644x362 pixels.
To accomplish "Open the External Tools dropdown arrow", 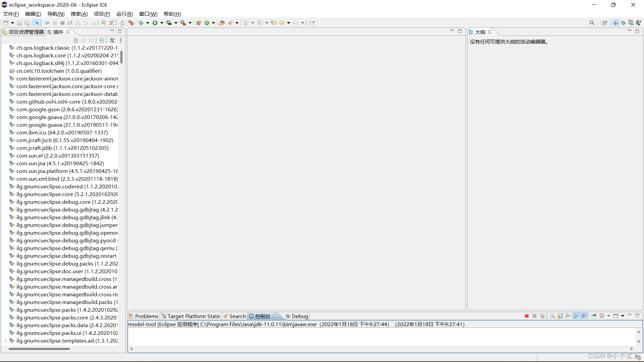I will point(190,23).
